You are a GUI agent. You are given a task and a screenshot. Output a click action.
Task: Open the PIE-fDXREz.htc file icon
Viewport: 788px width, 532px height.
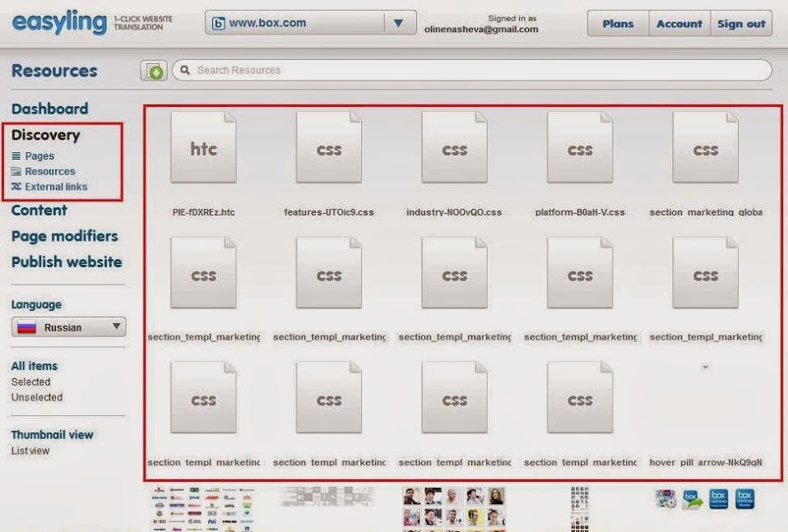pyautogui.click(x=203, y=147)
